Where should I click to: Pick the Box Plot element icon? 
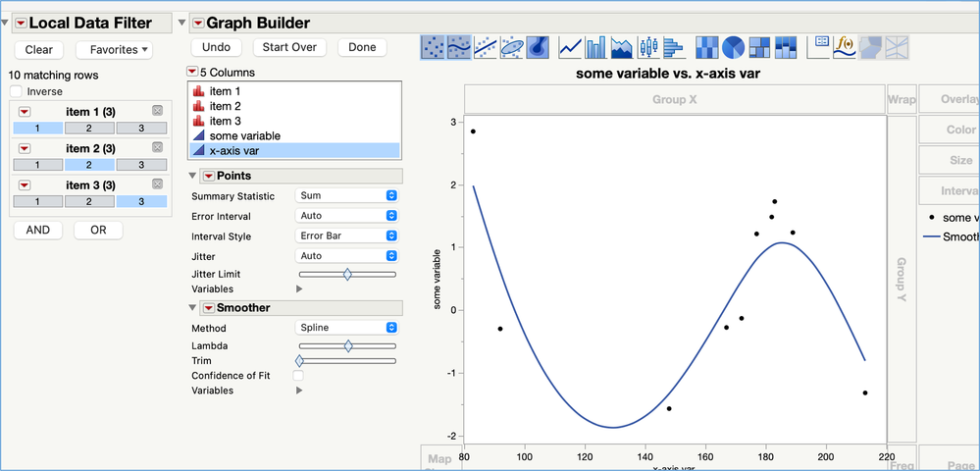(x=648, y=47)
